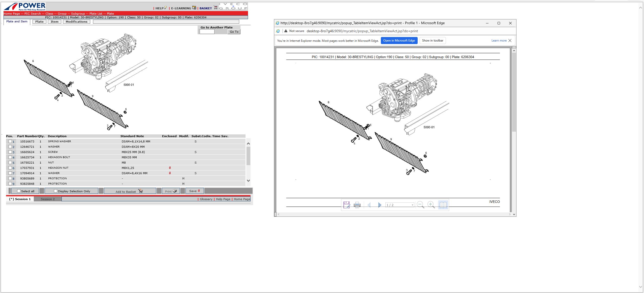Click the parts list scroll down arrow
Screen dimensions: 644x293
pos(248,180)
